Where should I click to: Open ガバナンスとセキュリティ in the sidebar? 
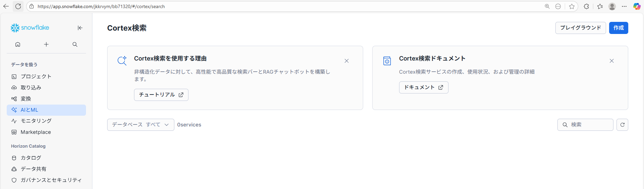point(46,180)
